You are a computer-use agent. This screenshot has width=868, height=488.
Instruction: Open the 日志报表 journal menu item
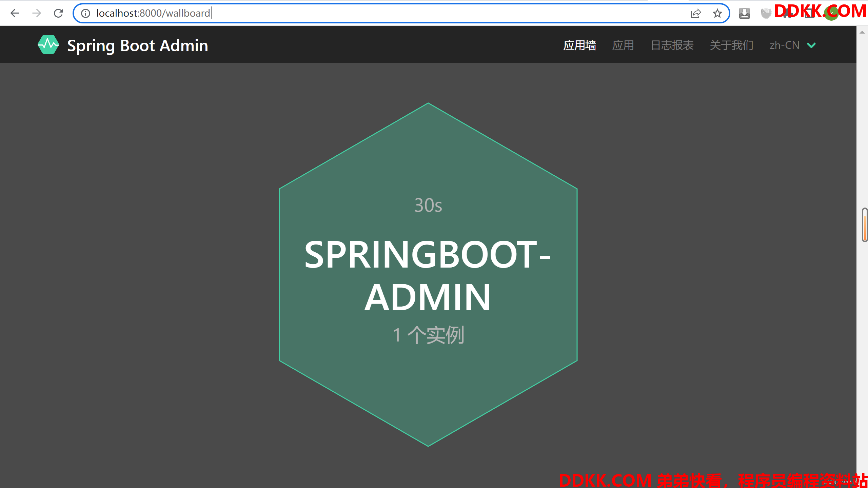click(x=672, y=45)
